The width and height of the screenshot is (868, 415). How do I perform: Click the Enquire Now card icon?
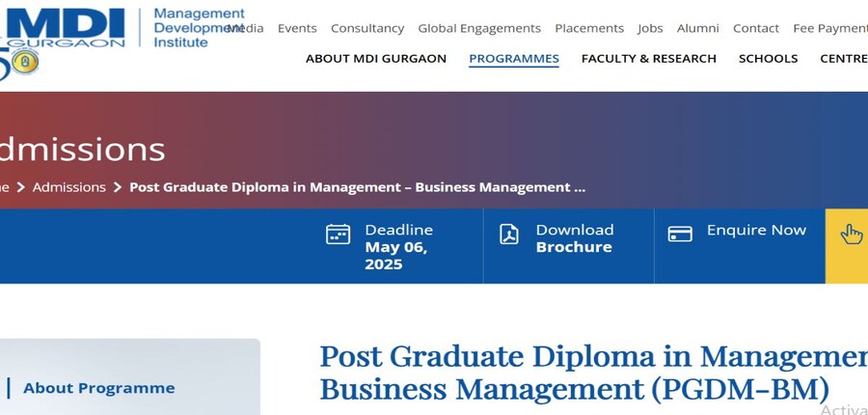tap(680, 234)
